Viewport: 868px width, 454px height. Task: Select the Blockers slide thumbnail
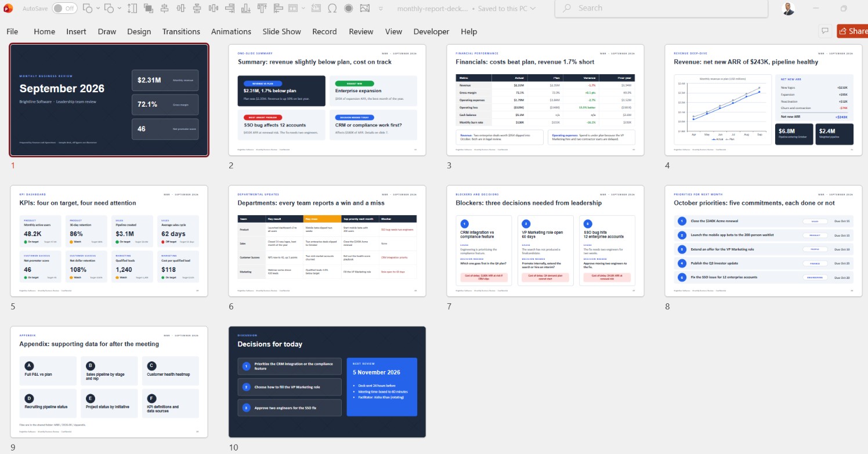click(x=545, y=241)
